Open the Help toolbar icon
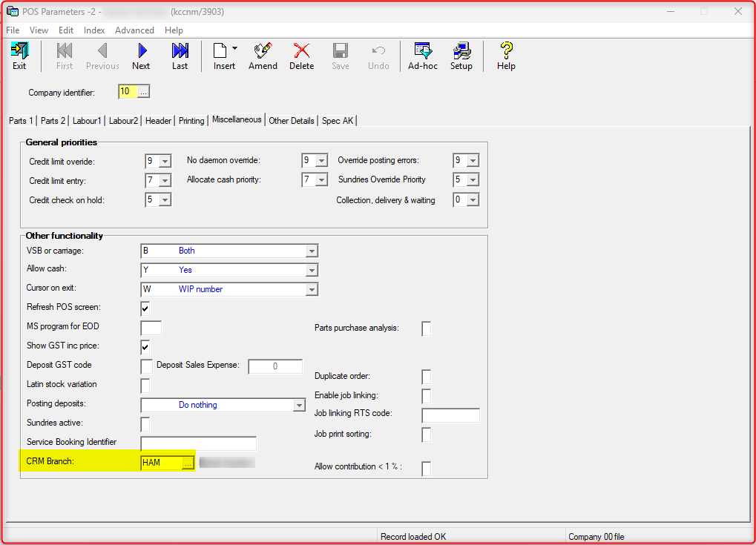The image size is (756, 545). click(x=506, y=56)
